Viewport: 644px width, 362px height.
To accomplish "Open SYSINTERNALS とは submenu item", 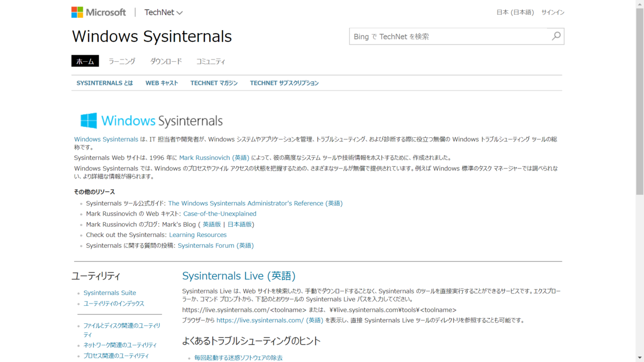I will click(x=105, y=83).
